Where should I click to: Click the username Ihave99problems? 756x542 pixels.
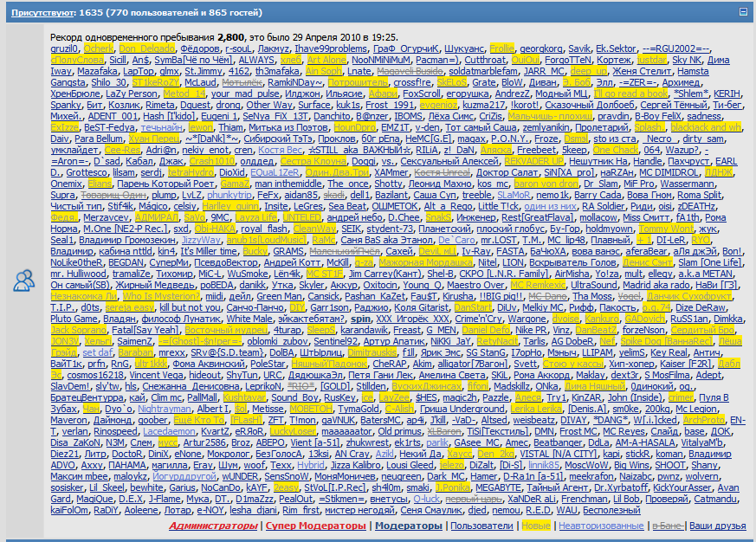pos(331,48)
